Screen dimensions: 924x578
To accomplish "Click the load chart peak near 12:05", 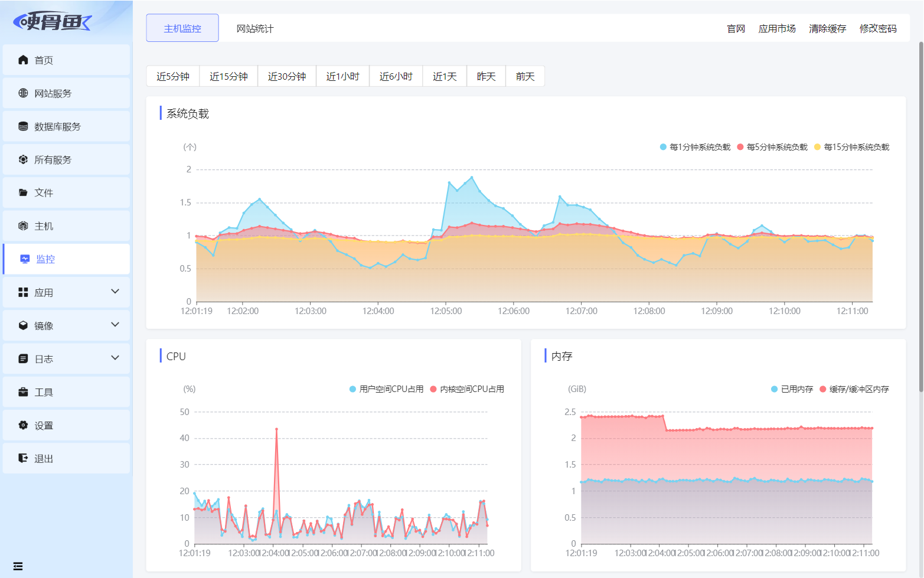I will click(471, 177).
